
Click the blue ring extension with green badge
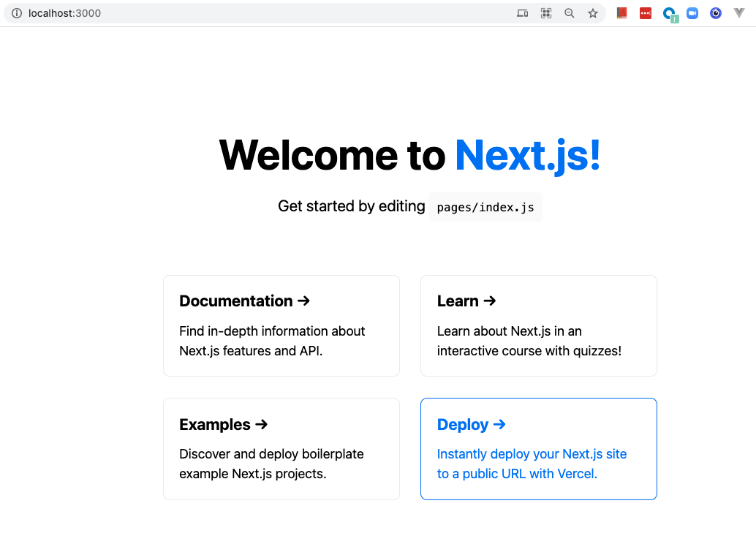(x=670, y=15)
